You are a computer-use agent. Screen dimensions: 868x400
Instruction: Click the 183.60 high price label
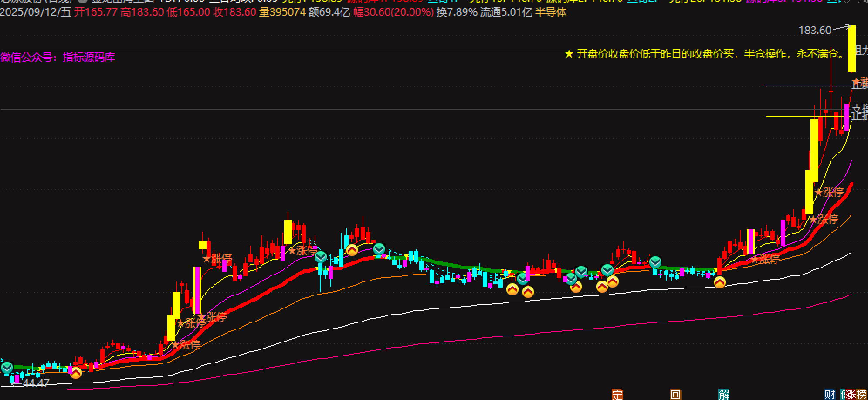tap(815, 30)
